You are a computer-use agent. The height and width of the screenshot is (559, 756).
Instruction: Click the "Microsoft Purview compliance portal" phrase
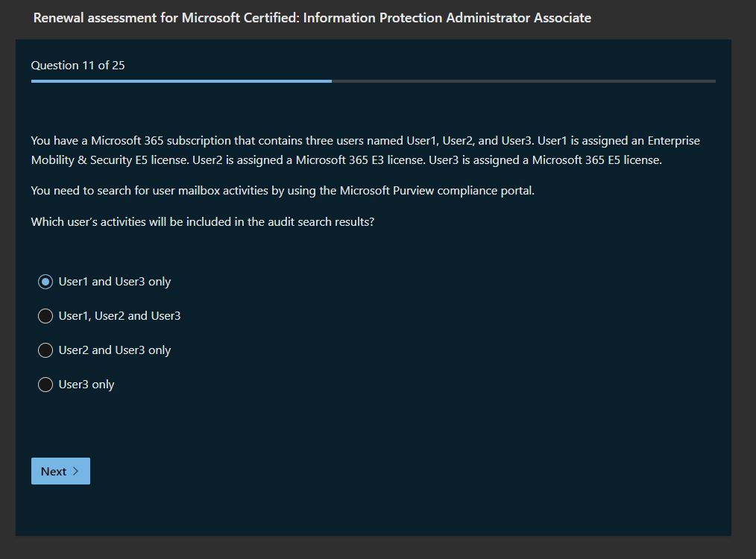tap(435, 190)
